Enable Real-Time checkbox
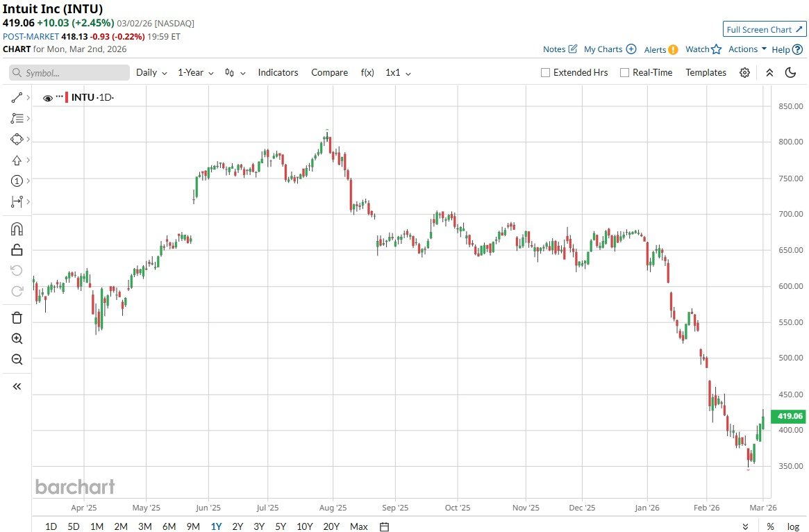The width and height of the screenshot is (809, 532). click(624, 73)
